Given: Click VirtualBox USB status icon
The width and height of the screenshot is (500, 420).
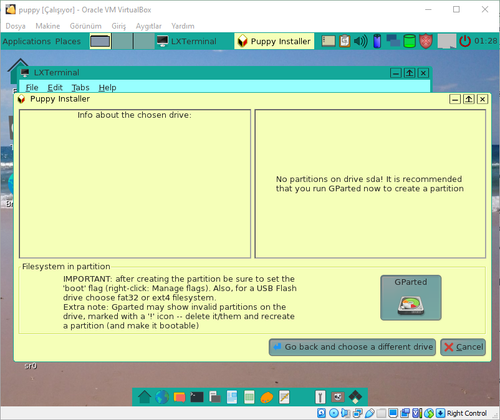Looking at the screenshot, I should [369, 413].
